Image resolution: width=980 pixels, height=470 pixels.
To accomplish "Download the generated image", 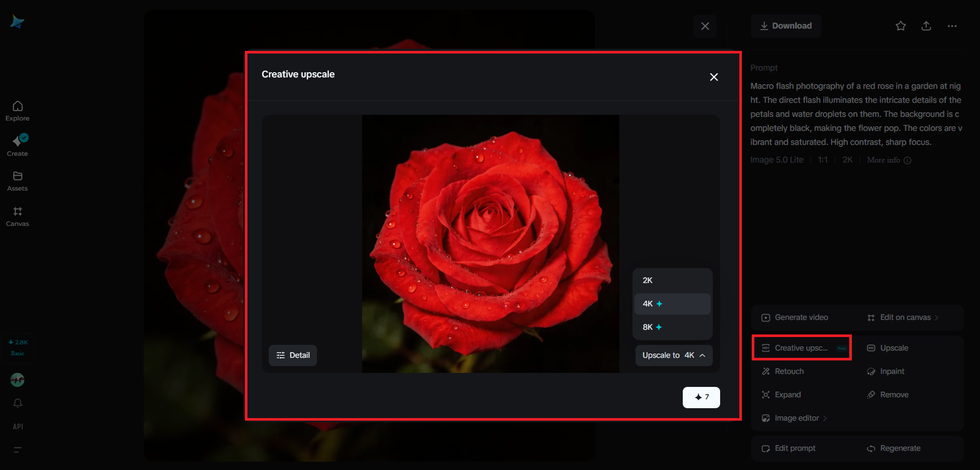I will point(786,26).
